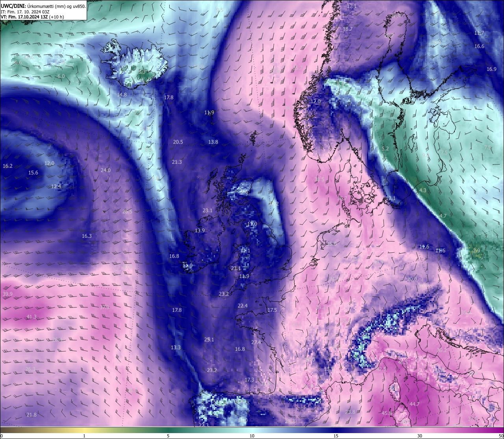Click the 17.5 value near Normandy

272,310
